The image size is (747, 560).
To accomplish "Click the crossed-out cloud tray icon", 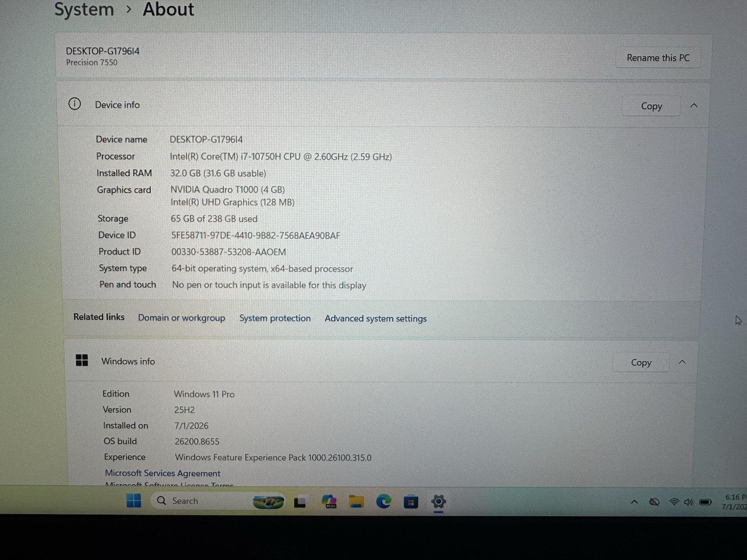I will click(x=654, y=502).
